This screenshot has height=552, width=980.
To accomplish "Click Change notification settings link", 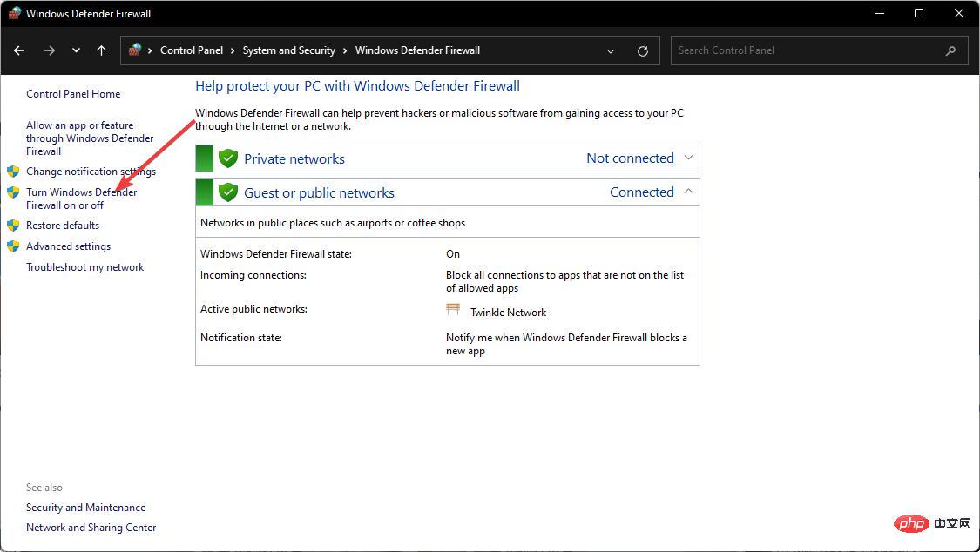I will pyautogui.click(x=91, y=172).
